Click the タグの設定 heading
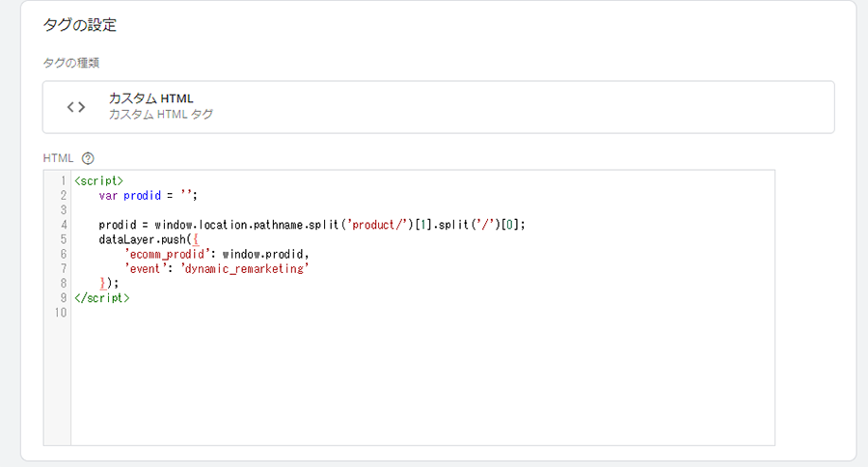The height and width of the screenshot is (467, 868). coord(80,25)
